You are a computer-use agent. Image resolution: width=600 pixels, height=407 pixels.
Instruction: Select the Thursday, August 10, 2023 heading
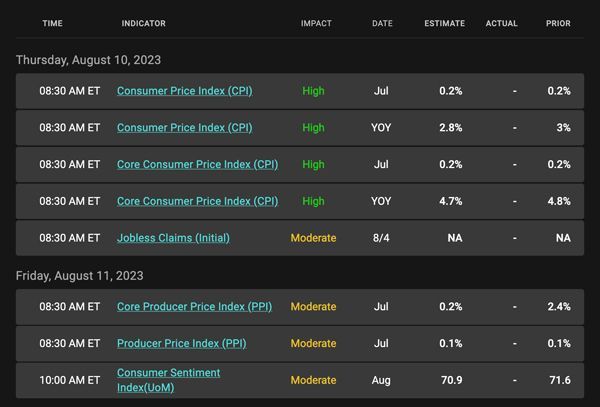(88, 60)
